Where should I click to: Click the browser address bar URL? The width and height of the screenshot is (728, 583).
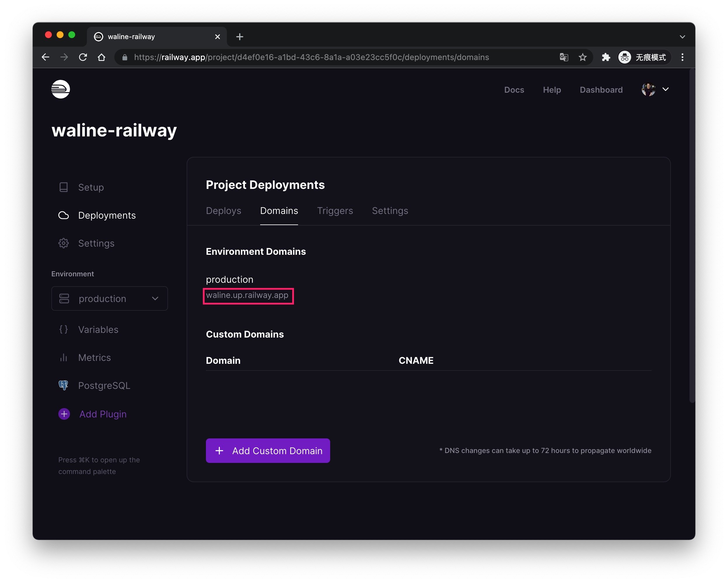311,57
